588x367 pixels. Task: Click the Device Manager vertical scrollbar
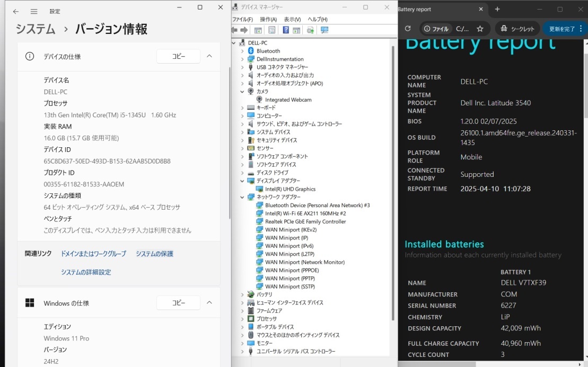click(393, 183)
